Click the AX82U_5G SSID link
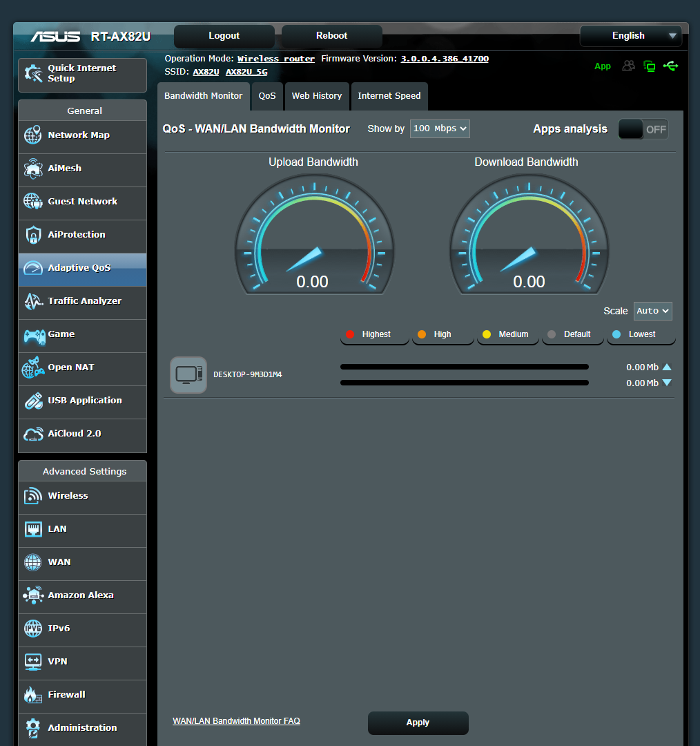Viewport: 700px width, 746px height. tap(246, 72)
